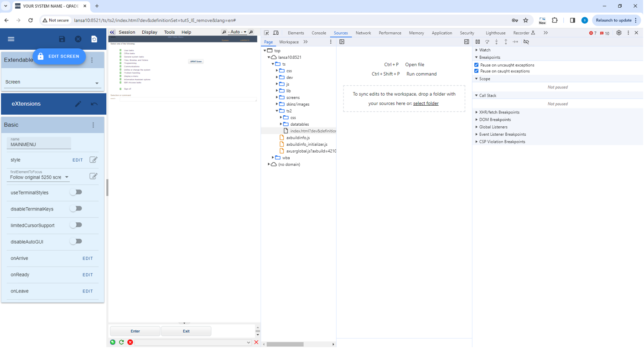Toggle the useTerminalStyles switch
This screenshot has width=644, height=349.
click(x=76, y=192)
